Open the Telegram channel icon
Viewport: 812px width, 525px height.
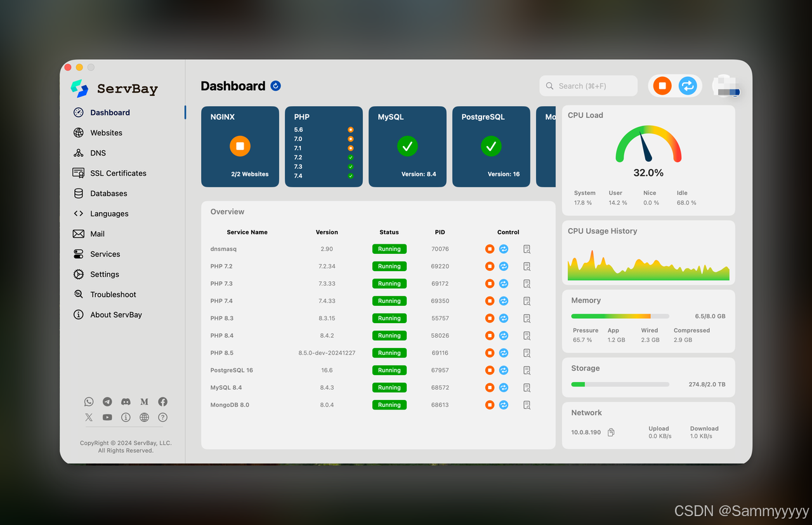pyautogui.click(x=107, y=402)
